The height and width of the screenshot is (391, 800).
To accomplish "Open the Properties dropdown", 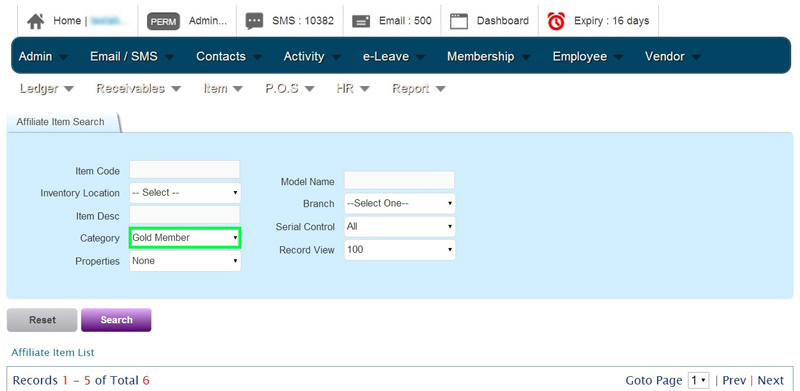I will [185, 261].
